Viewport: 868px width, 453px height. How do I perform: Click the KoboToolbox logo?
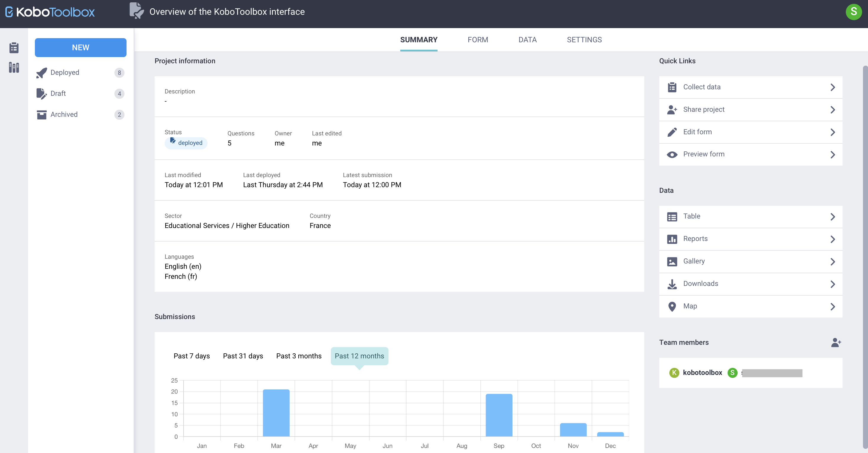[x=50, y=12]
